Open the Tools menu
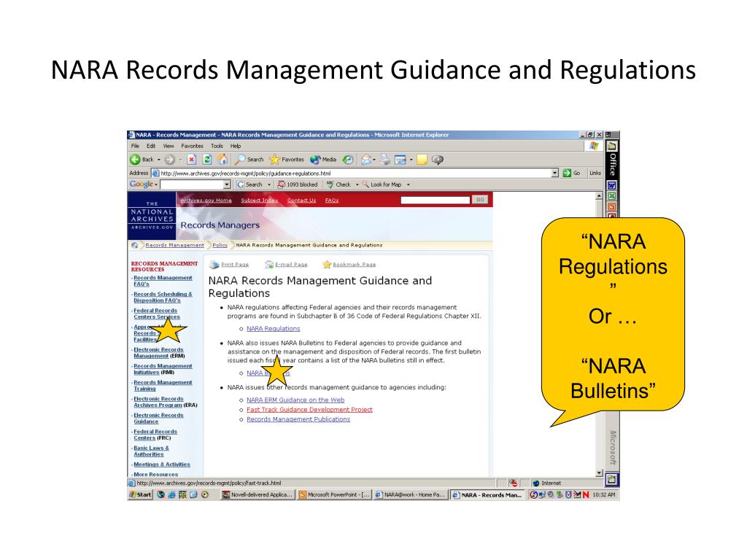Image resolution: width=747 pixels, height=560 pixels. pyautogui.click(x=217, y=146)
